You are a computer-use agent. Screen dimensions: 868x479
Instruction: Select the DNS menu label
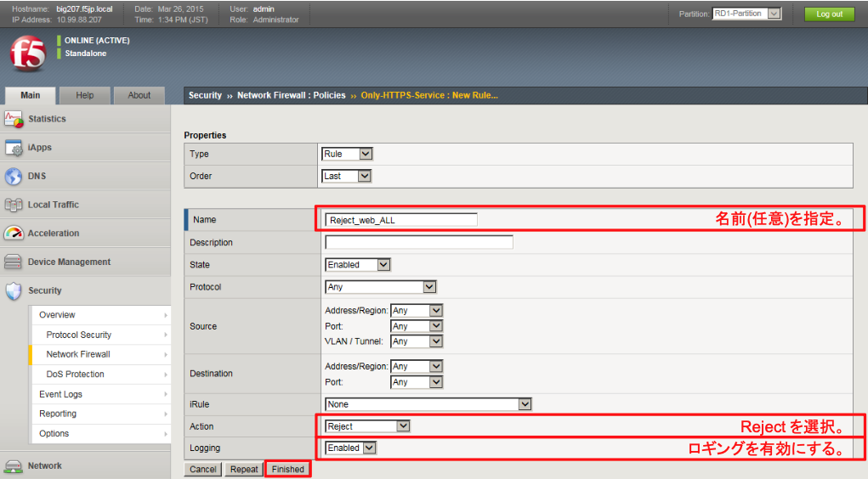pyautogui.click(x=37, y=176)
